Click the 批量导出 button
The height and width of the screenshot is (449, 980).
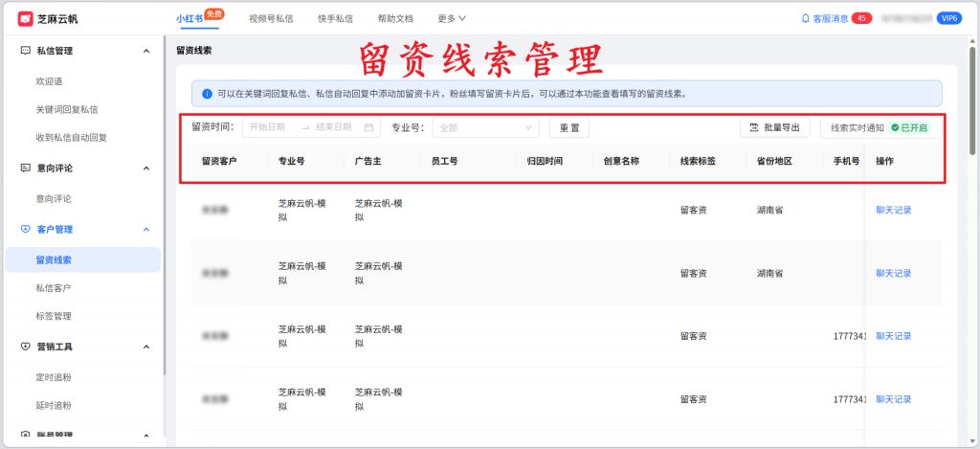point(775,127)
